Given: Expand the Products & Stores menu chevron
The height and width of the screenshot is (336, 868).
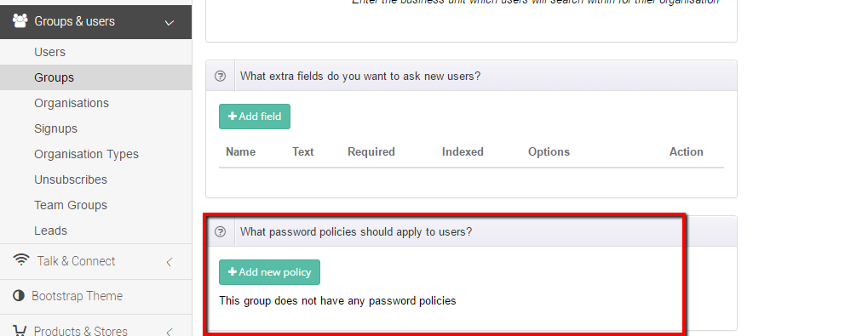Looking at the screenshot, I should 170,332.
